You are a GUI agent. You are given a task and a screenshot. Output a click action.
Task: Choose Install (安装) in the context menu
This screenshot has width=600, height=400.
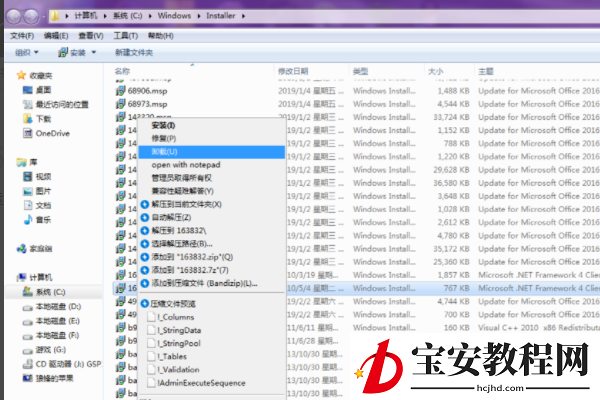212,126
